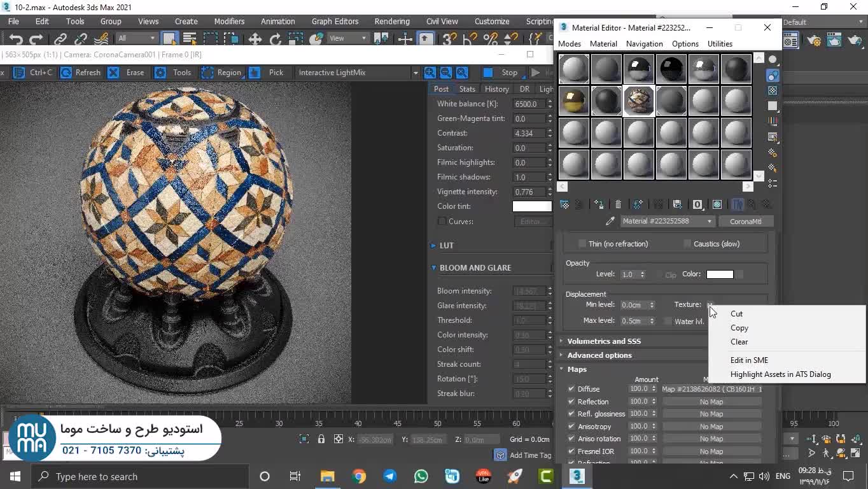Click the zoom in magnifier in render window
The width and height of the screenshot is (868, 489).
coord(430,73)
